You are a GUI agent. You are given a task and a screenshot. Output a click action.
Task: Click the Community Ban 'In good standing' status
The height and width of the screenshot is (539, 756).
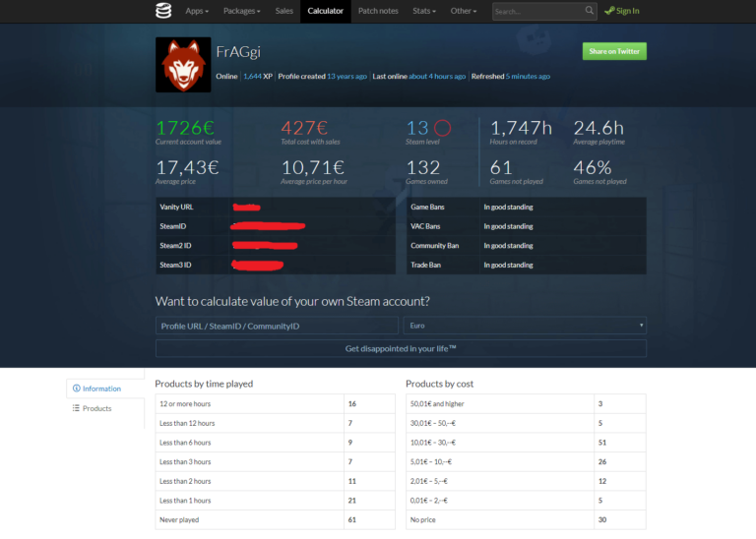508,245
